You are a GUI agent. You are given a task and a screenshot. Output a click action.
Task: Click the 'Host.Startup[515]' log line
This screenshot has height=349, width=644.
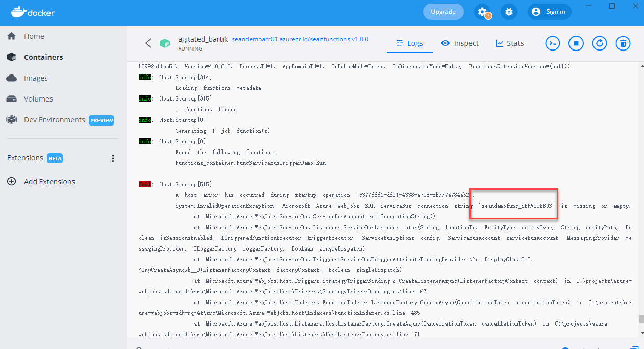coord(186,184)
